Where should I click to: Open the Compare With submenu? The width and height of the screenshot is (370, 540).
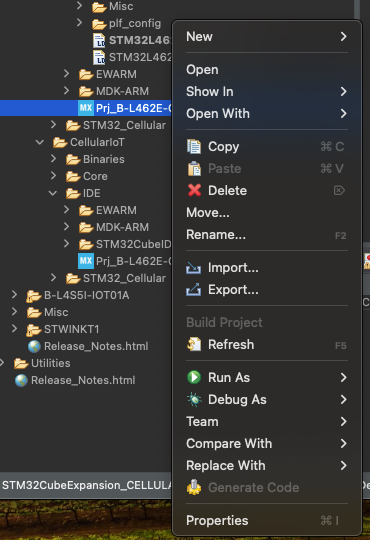point(267,444)
